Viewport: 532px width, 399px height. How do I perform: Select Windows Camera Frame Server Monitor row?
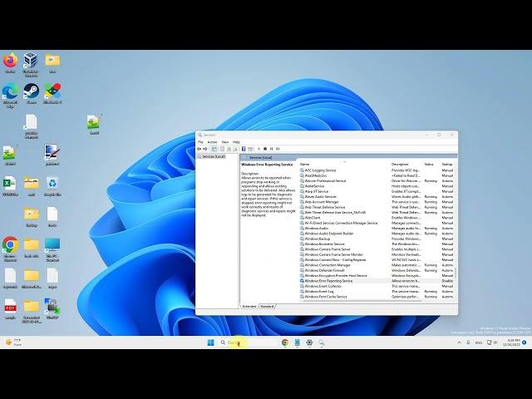click(377, 254)
